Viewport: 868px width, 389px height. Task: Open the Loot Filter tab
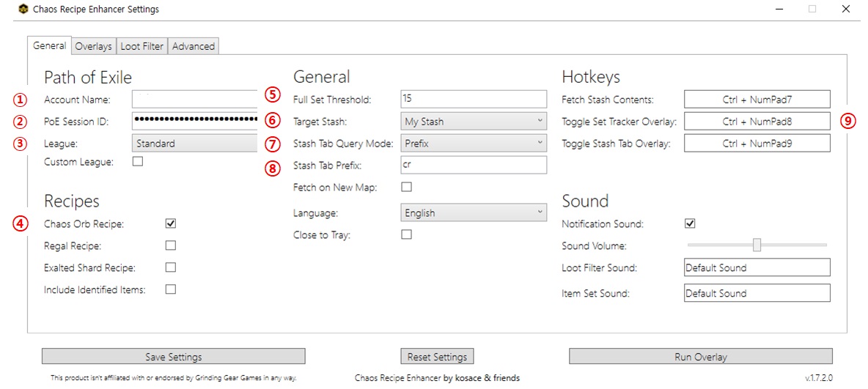[142, 46]
